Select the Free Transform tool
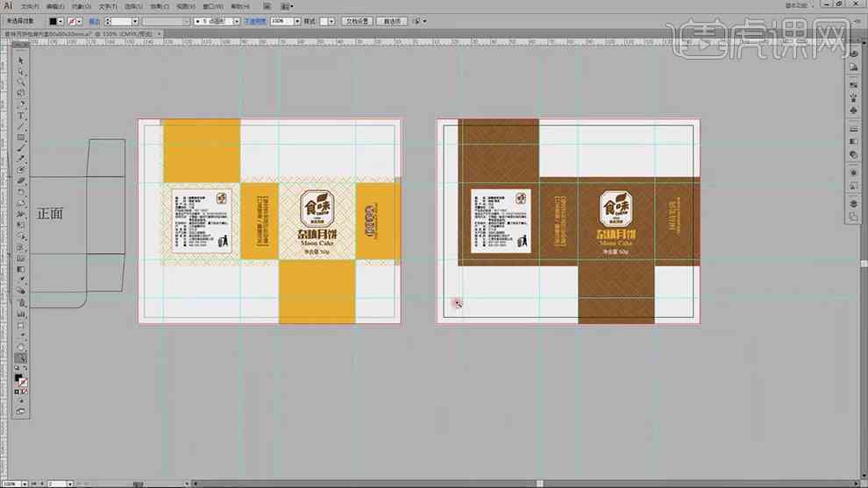 tap(21, 225)
